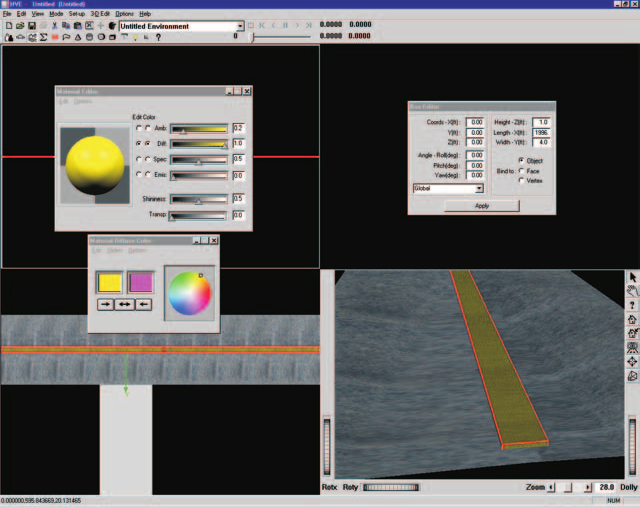Open the Options menu in main menu bar
The height and width of the screenshot is (507, 640).
[x=124, y=13]
